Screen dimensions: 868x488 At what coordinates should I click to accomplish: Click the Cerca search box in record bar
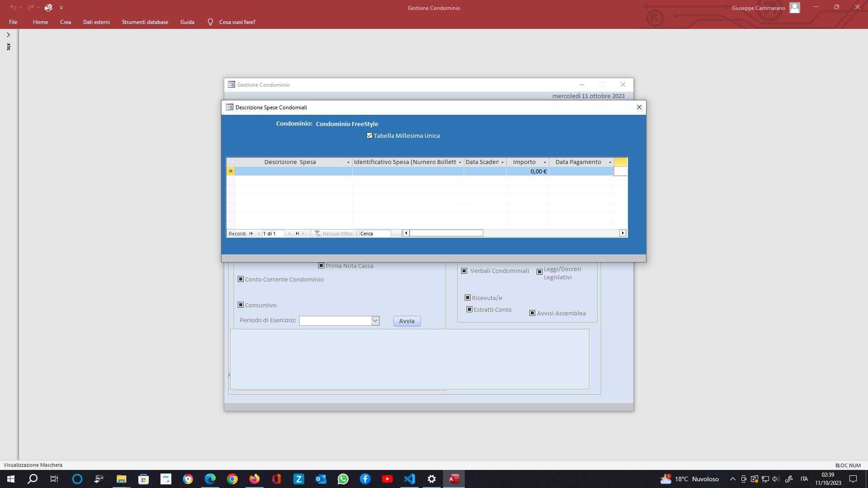click(x=375, y=234)
